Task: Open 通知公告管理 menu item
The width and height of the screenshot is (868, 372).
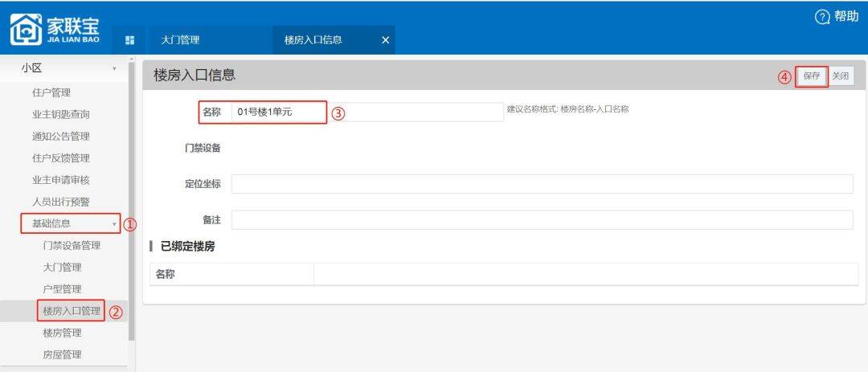Action: coord(61,136)
